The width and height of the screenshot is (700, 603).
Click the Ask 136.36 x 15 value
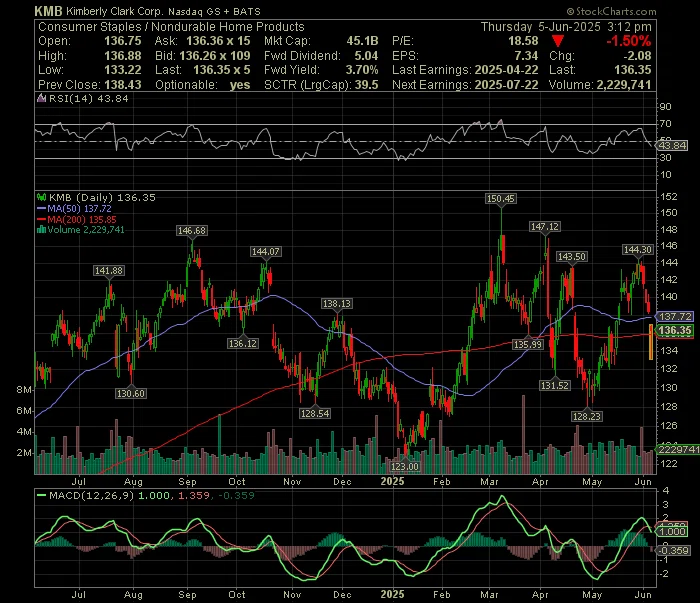[x=218, y=41]
